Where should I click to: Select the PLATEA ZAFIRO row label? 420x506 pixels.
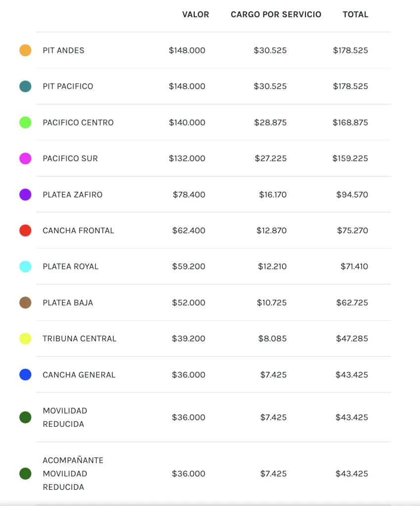[x=73, y=195]
